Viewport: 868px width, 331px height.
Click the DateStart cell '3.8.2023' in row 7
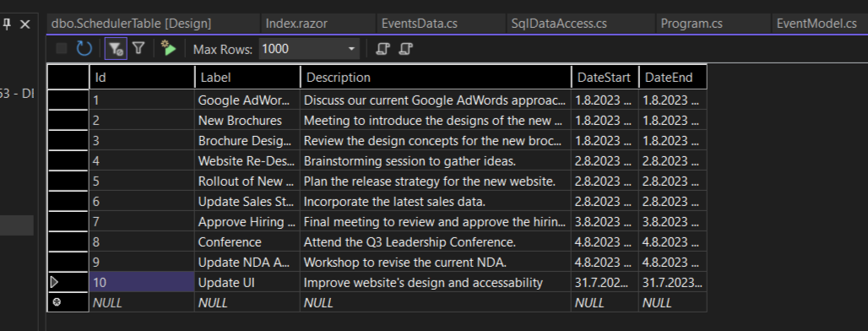click(605, 221)
